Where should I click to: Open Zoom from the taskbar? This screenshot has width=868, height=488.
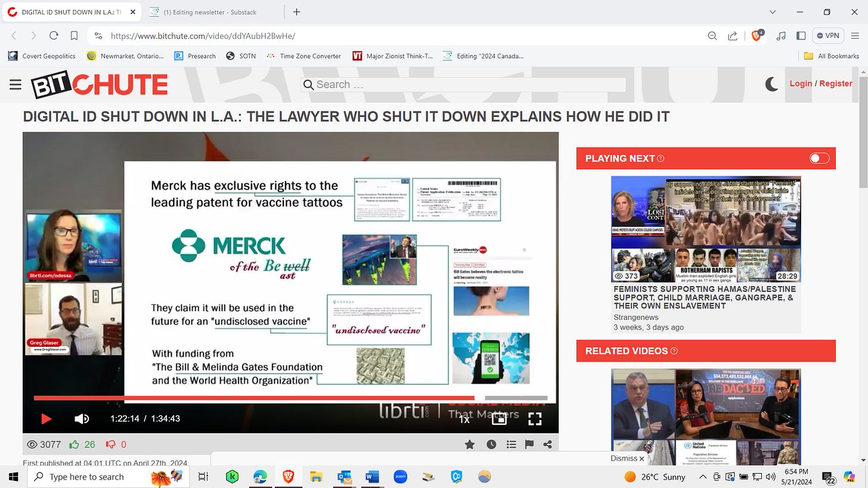point(400,477)
